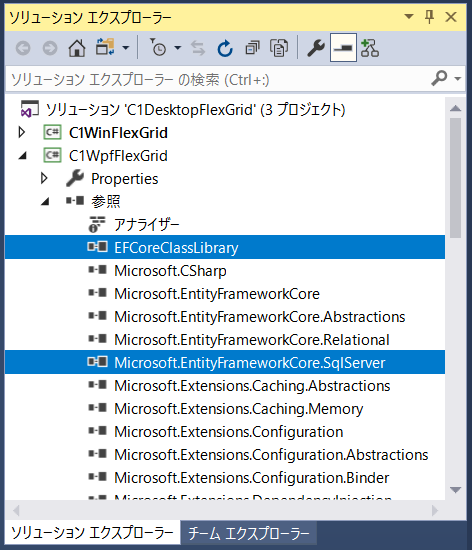Select Microsoft.EntityFrameworkCore.Abstractions reference
The height and width of the screenshot is (550, 472).
tap(260, 317)
